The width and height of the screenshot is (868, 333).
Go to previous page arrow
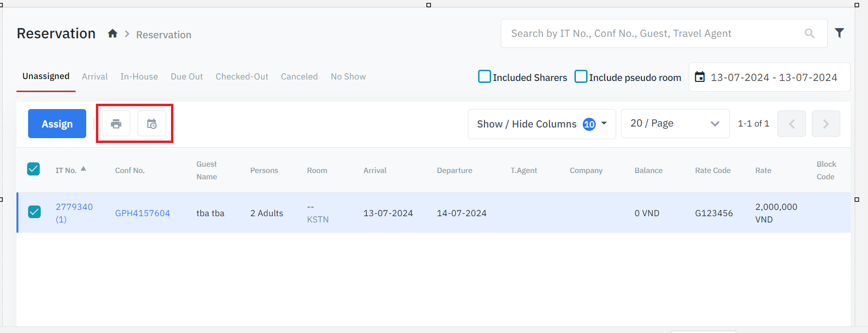(x=791, y=124)
